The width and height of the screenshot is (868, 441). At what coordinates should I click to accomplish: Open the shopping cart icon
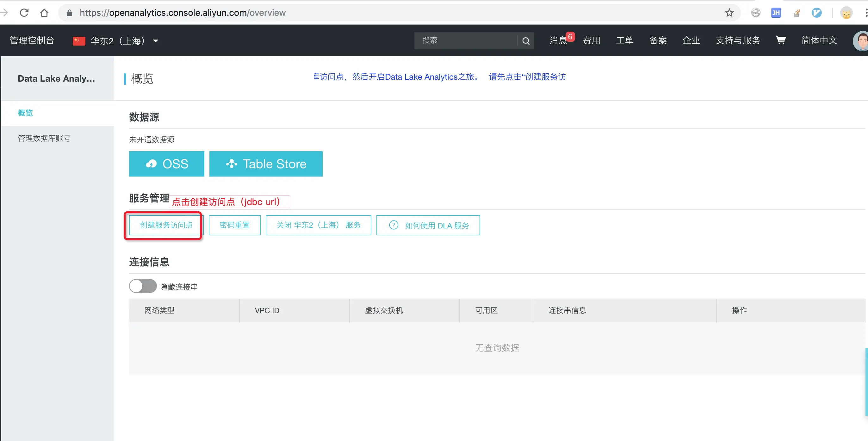coord(780,40)
